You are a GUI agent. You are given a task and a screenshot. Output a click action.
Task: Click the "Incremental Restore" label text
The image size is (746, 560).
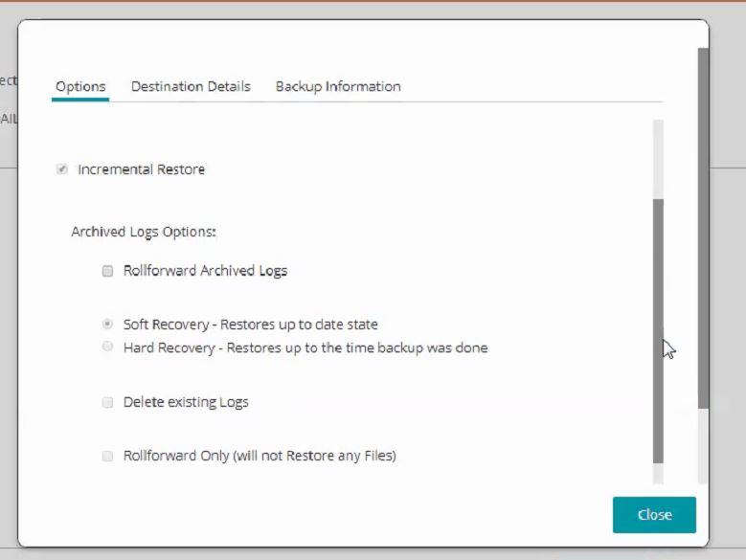tap(141, 169)
